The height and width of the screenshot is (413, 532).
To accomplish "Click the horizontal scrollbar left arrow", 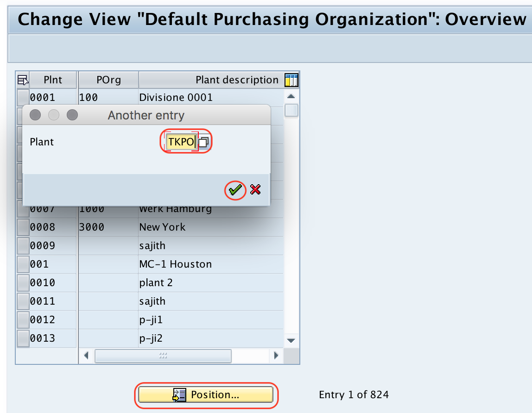I will (86, 356).
